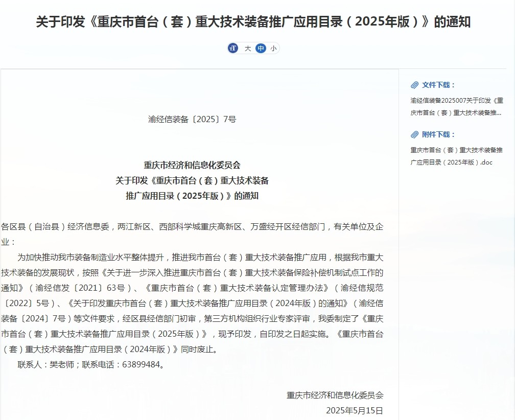
Task: Click the bold heading line 关于印发《重庆市首台（套）重大技术装备
Action: (x=192, y=180)
